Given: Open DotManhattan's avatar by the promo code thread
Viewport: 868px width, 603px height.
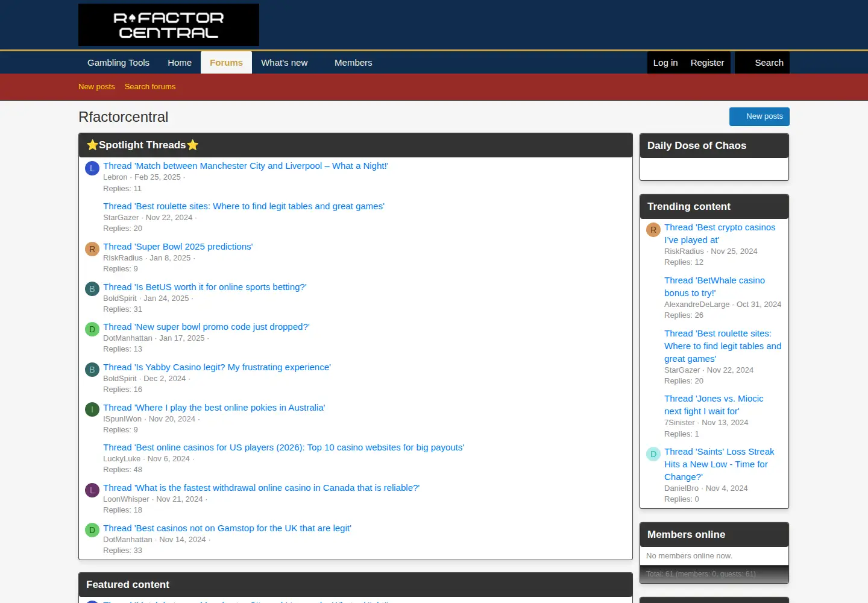Looking at the screenshot, I should pos(92,329).
